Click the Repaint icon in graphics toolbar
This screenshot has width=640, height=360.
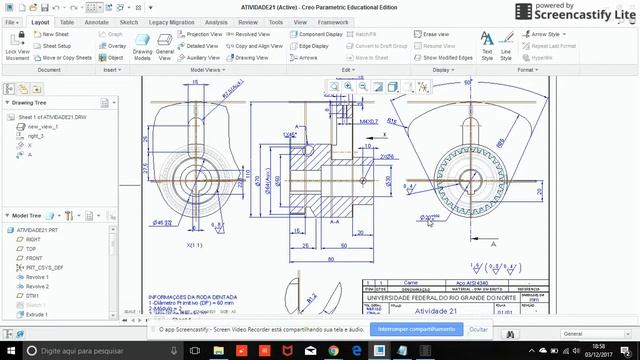tap(378, 87)
